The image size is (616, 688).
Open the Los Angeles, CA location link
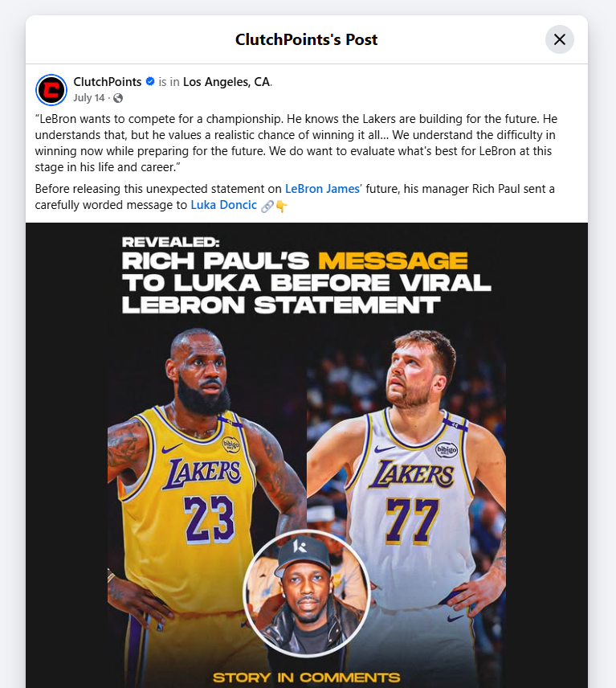pyautogui.click(x=226, y=82)
